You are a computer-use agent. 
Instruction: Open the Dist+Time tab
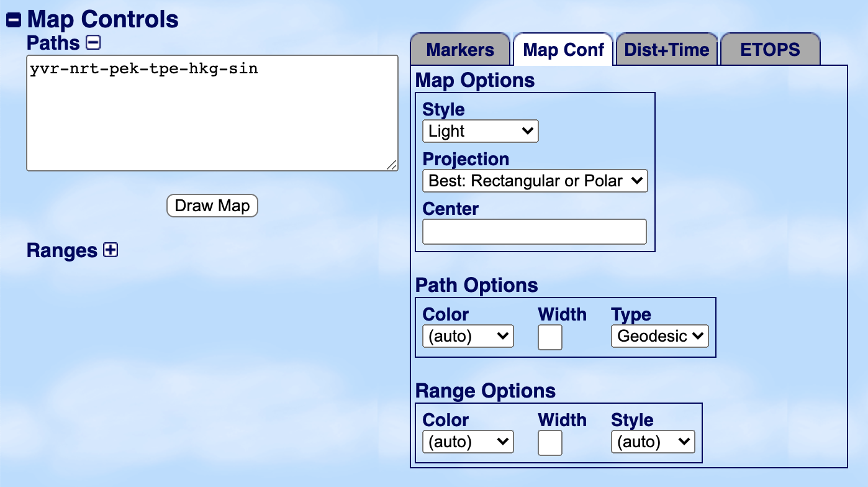point(667,50)
